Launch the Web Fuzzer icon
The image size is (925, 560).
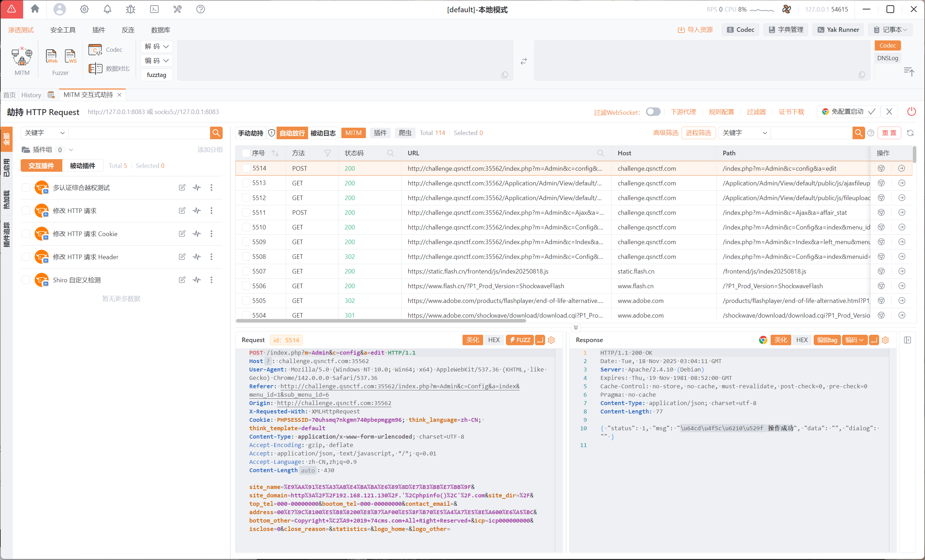tap(51, 56)
